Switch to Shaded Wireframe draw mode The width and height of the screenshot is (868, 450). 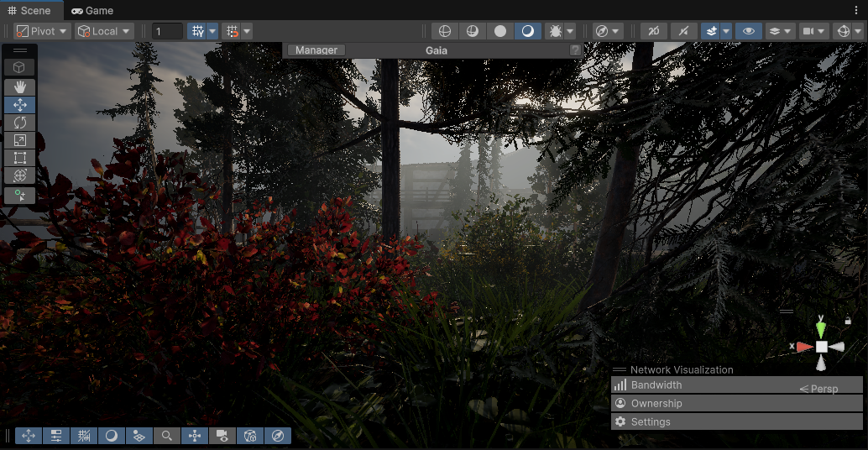click(x=473, y=31)
